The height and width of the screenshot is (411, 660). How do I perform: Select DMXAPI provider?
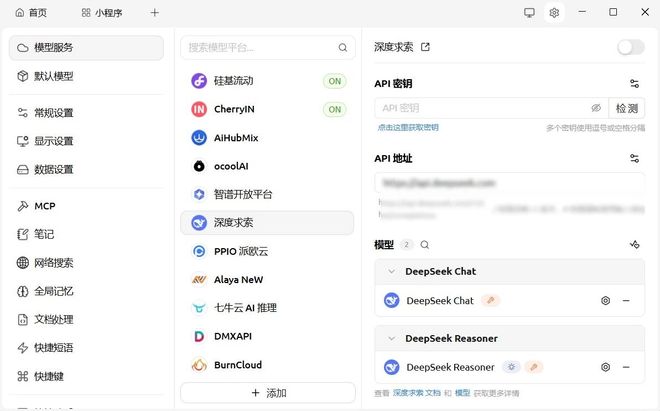click(268, 336)
